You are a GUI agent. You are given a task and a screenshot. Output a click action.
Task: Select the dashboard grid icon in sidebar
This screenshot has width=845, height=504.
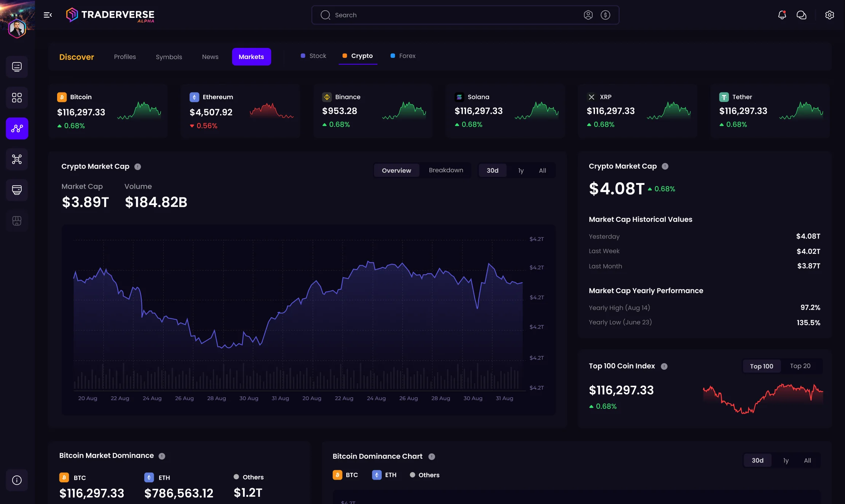17,97
